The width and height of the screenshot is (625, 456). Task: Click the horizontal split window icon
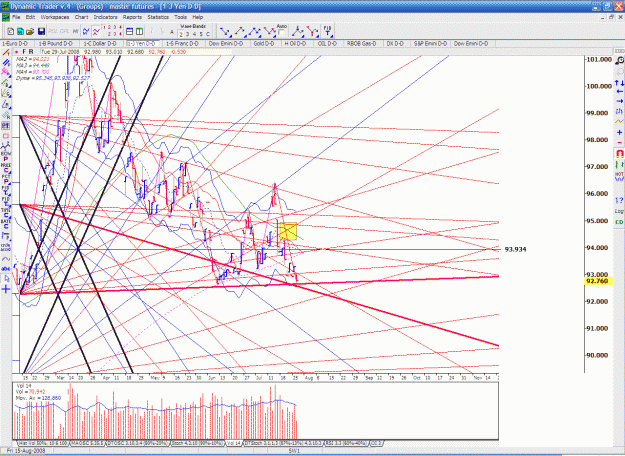tap(130, 31)
